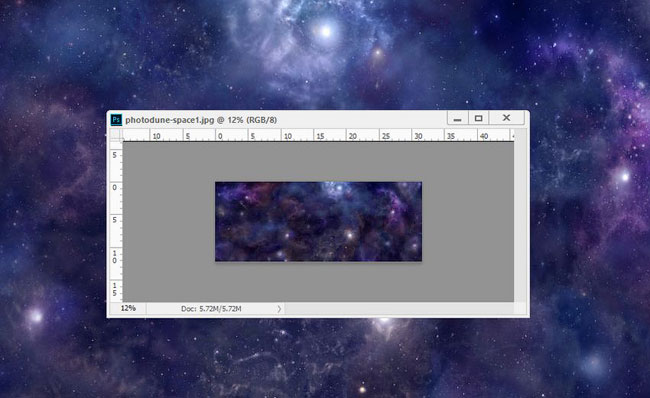Close the photodune-space1.jpg document window

507,118
